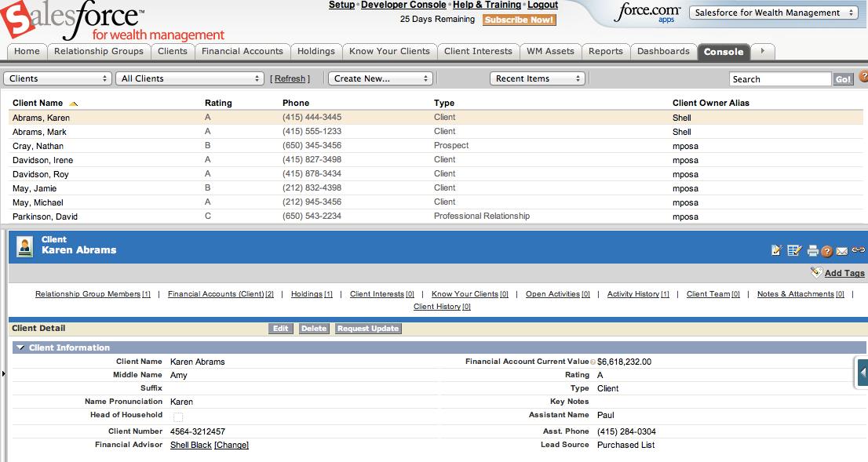Click the Refresh link
This screenshot has width=868, height=462.
(290, 78)
